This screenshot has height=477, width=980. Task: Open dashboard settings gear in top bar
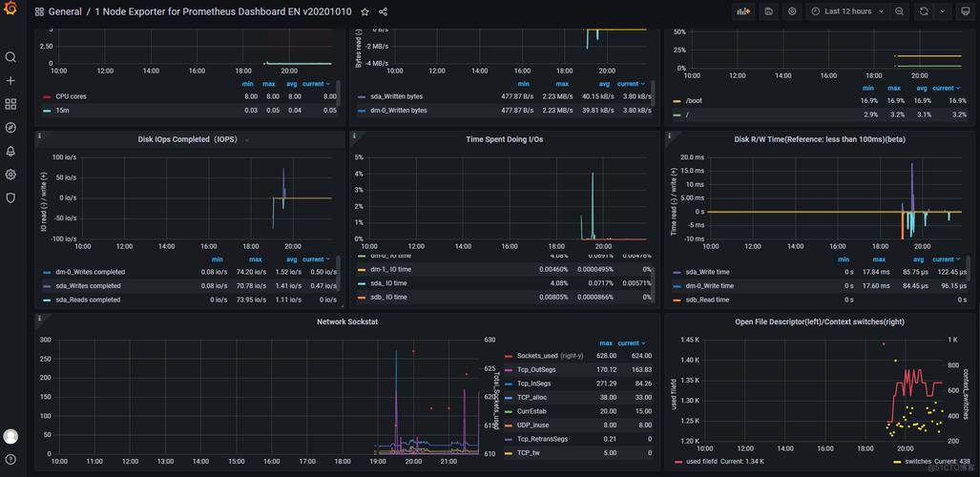coord(792,11)
